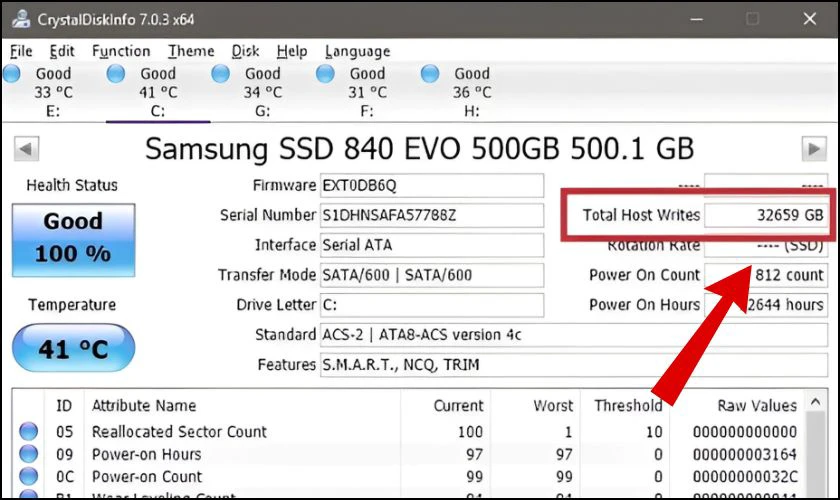Click the Standard field ACS-2 ATA8-ACS
This screenshot has height=500, width=840.
click(574, 335)
